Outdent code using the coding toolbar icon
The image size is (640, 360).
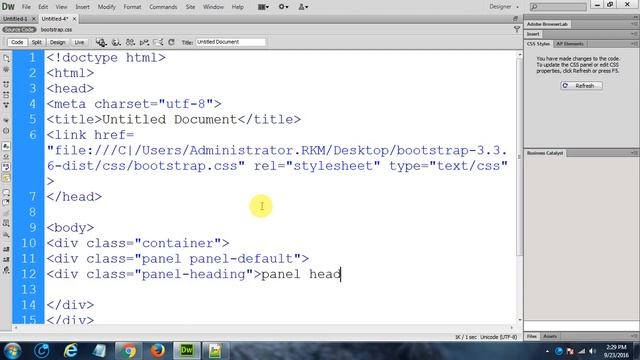click(x=6, y=259)
